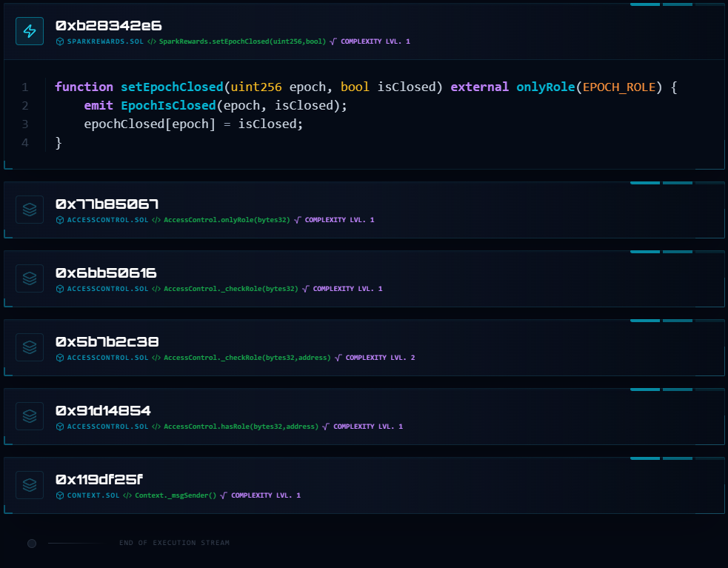Select the stack icon beside 0x77b85067
Image resolution: width=728 pixels, height=568 pixels.
click(30, 210)
